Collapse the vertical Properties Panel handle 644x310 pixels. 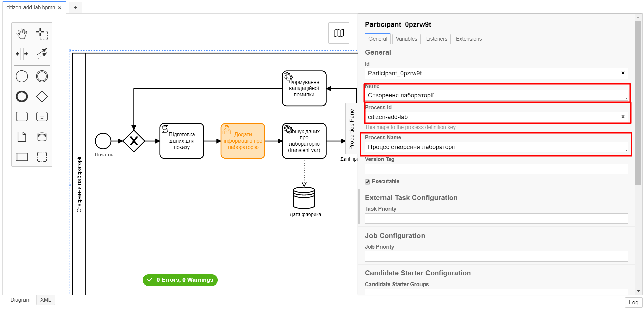pyautogui.click(x=352, y=128)
